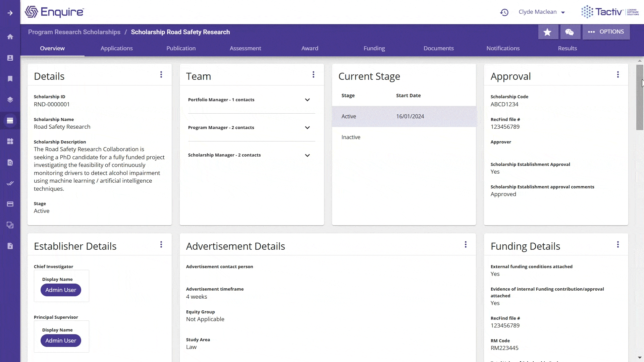The height and width of the screenshot is (362, 644).
Task: Click the home icon in sidebar
Action: (10, 37)
